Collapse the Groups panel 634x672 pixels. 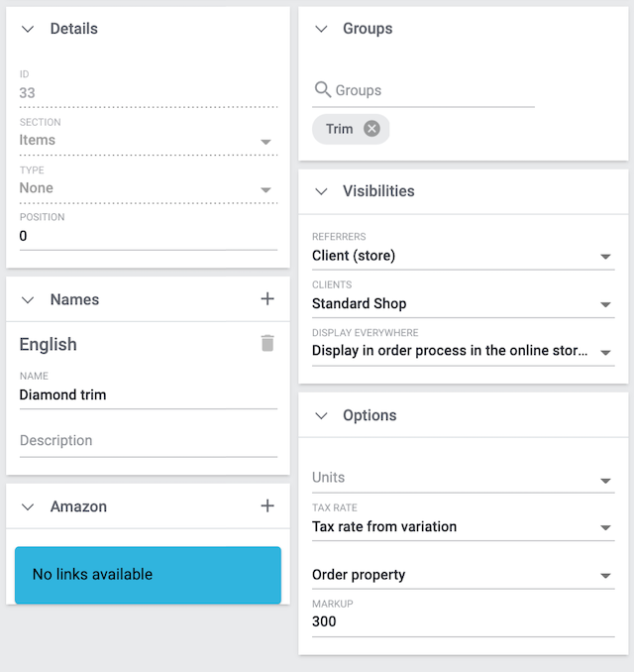321,29
